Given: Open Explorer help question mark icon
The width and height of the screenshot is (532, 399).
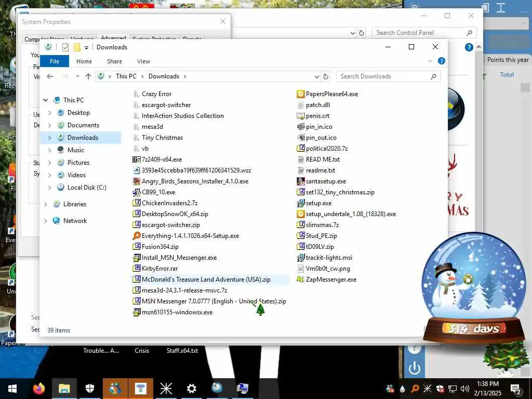Looking at the screenshot, I should (442, 61).
